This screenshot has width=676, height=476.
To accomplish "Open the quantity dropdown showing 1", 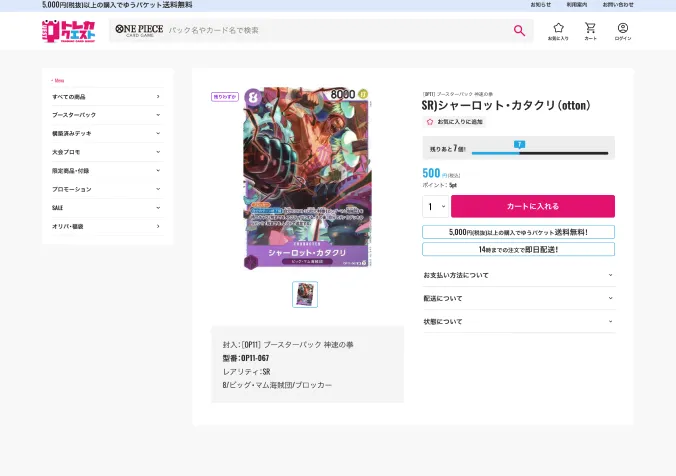I will (x=436, y=207).
